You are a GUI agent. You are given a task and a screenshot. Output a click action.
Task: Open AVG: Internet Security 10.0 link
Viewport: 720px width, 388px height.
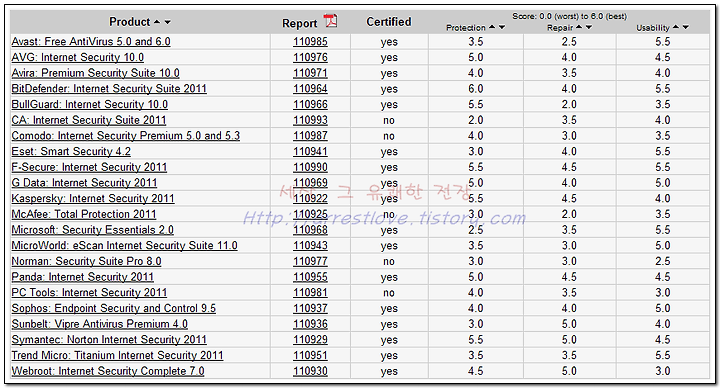point(78,57)
